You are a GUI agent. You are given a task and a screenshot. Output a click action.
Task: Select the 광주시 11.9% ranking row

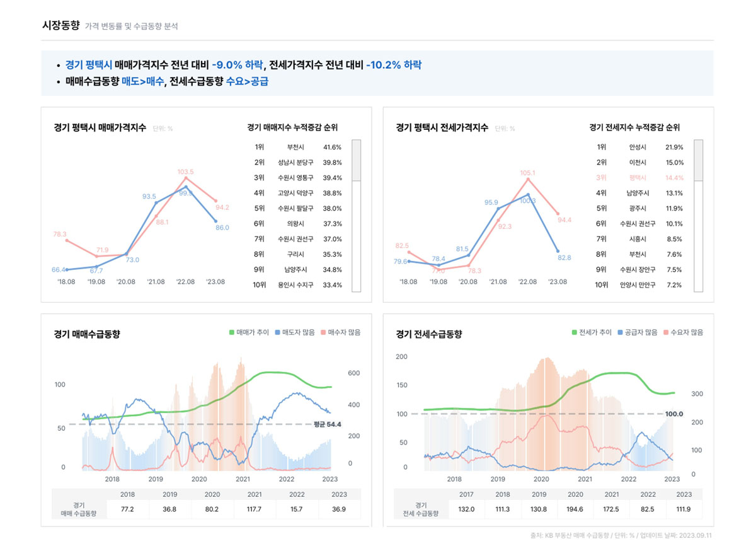pos(640,209)
